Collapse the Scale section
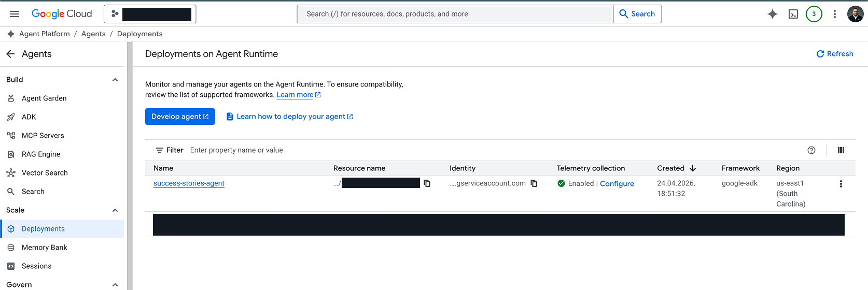This screenshot has height=290, width=868. (x=115, y=210)
